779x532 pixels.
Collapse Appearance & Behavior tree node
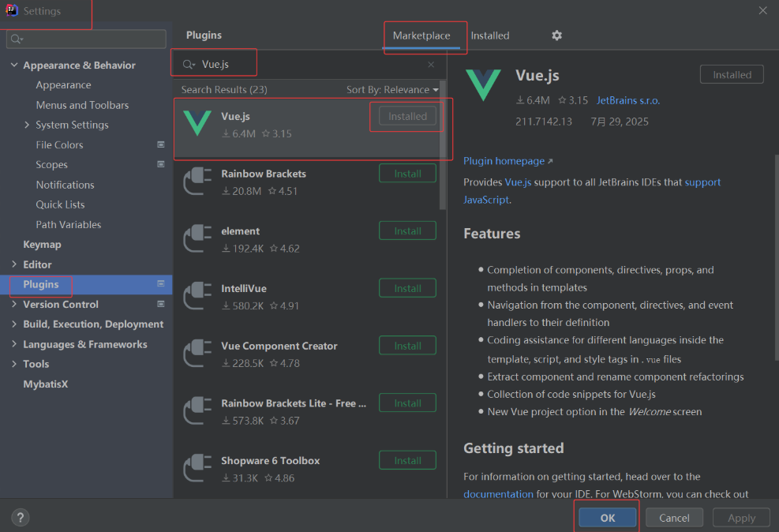tap(14, 65)
